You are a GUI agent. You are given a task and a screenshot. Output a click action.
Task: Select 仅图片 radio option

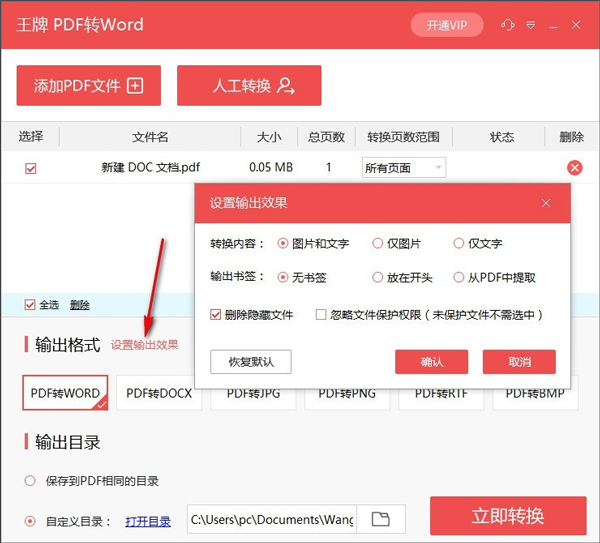(x=378, y=243)
